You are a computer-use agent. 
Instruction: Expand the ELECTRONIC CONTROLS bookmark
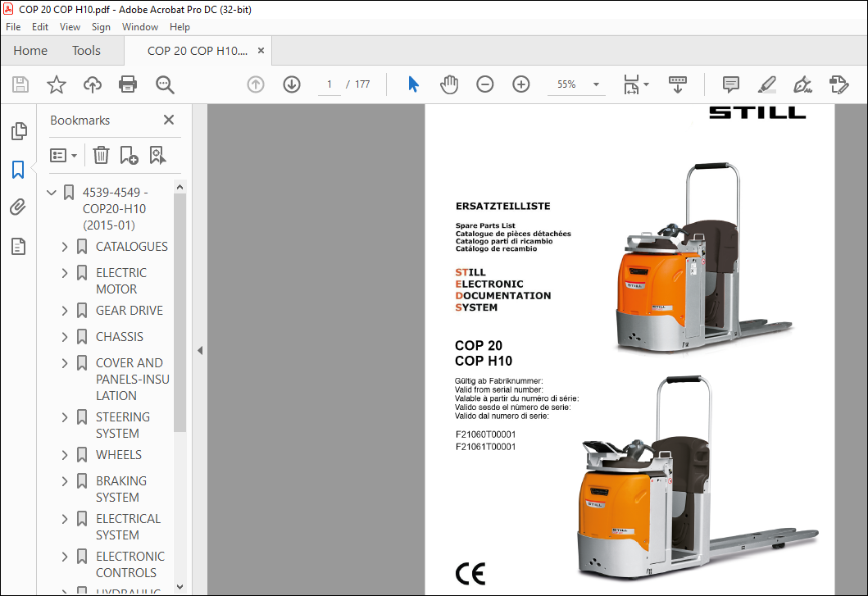coord(65,557)
